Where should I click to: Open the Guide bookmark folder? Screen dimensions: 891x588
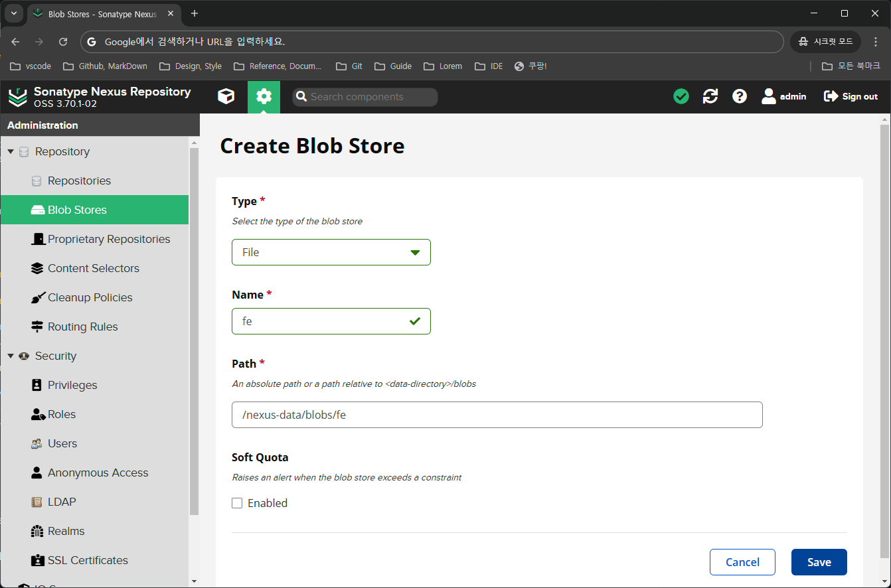[x=393, y=66]
